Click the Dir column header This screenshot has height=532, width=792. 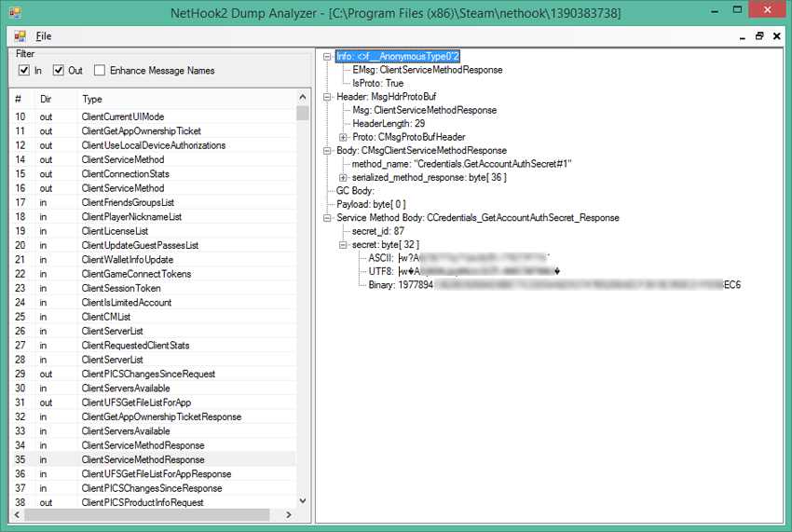pyautogui.click(x=55, y=99)
